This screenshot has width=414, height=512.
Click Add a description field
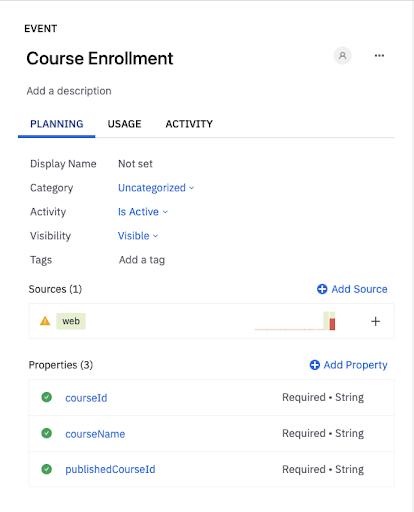tap(69, 91)
